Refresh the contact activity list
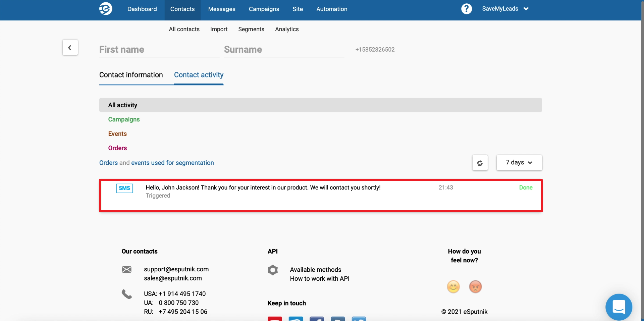Viewport: 644px width, 321px height. point(480,163)
